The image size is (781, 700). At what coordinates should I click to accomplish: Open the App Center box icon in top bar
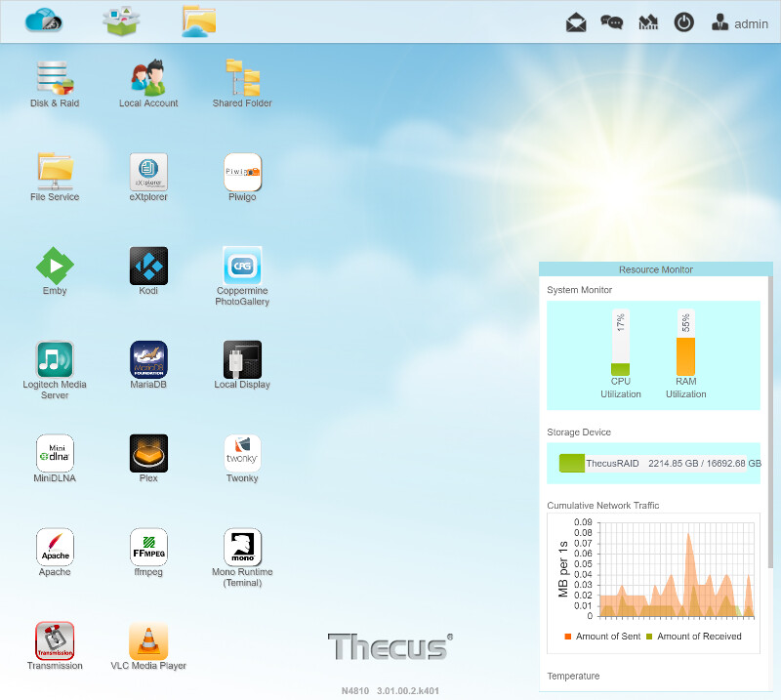tap(121, 21)
